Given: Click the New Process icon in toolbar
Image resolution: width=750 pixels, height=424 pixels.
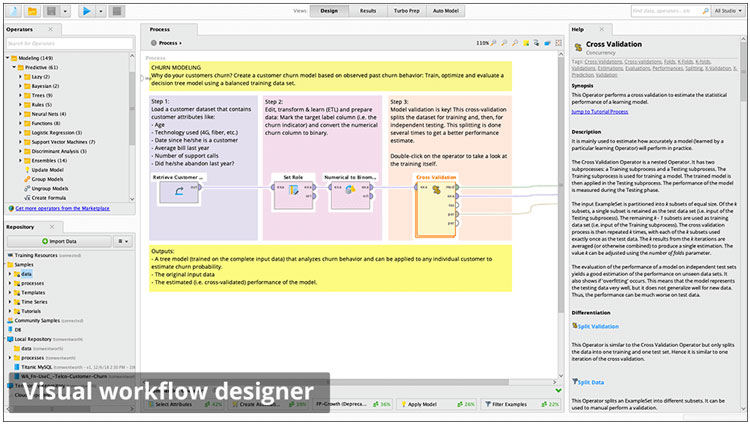Looking at the screenshot, I should pyautogui.click(x=12, y=10).
